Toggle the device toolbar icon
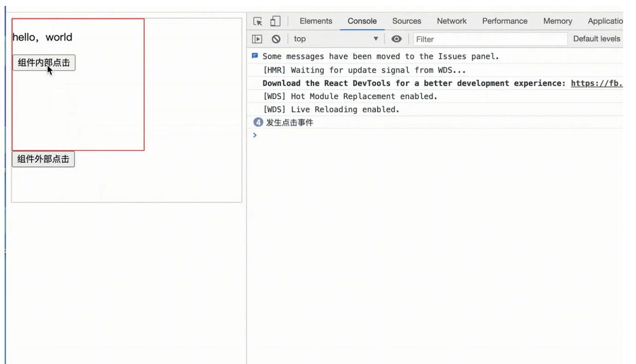 [275, 21]
